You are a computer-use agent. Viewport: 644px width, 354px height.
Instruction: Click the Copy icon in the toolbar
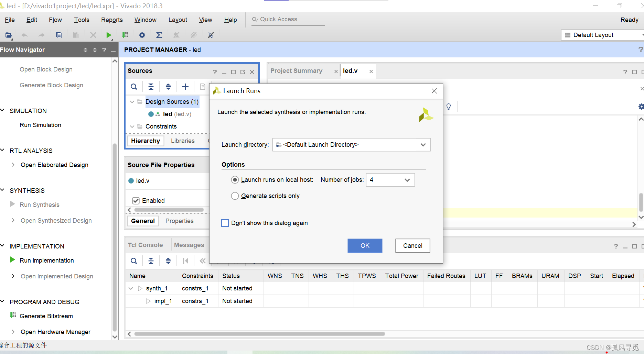click(x=59, y=35)
